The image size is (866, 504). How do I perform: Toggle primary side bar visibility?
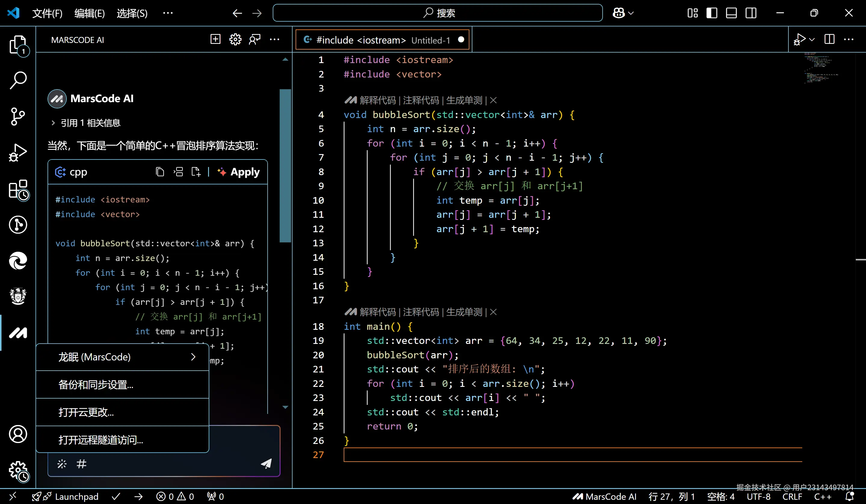pyautogui.click(x=712, y=13)
